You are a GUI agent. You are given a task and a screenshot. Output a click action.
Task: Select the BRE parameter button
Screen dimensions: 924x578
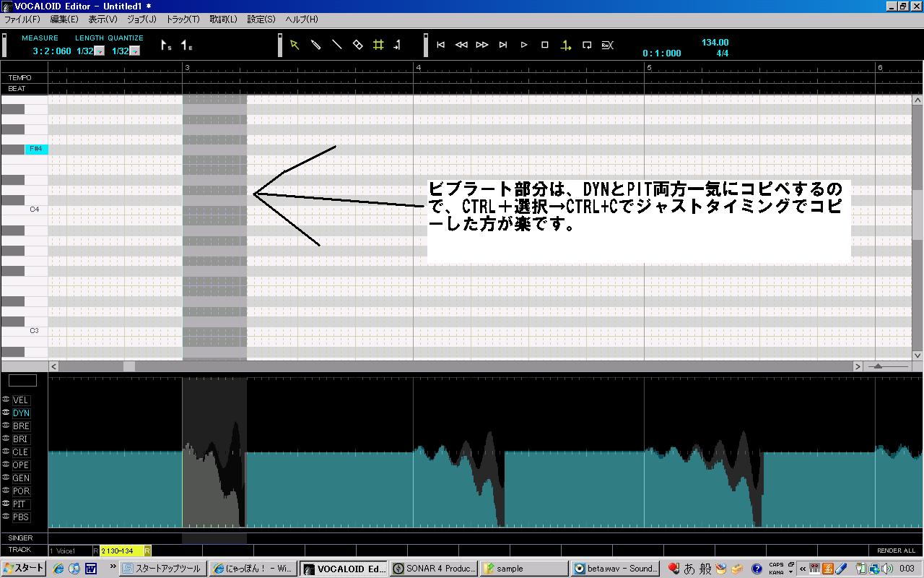click(x=21, y=426)
